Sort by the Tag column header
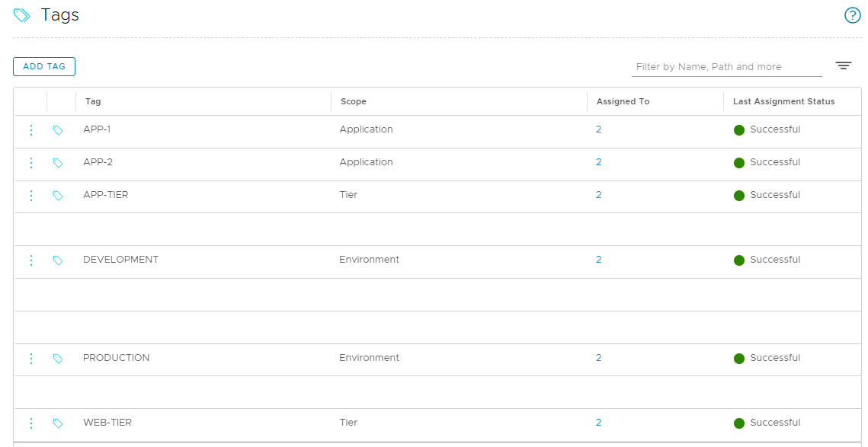 click(x=93, y=101)
